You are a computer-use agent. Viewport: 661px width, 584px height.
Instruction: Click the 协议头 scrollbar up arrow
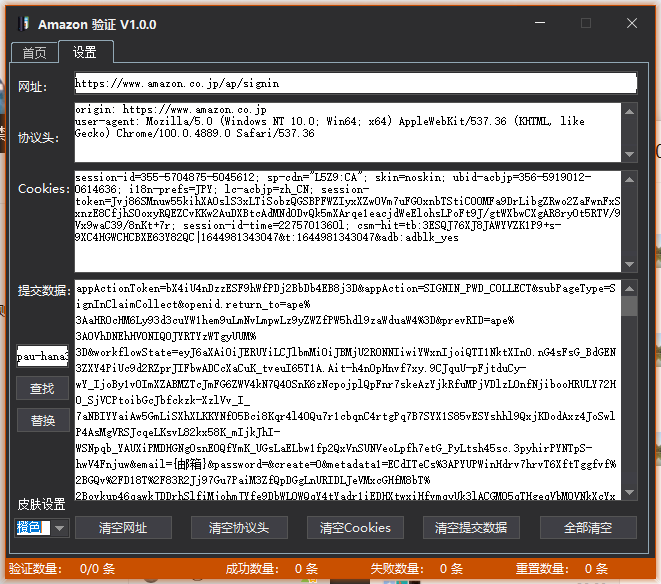629,112
